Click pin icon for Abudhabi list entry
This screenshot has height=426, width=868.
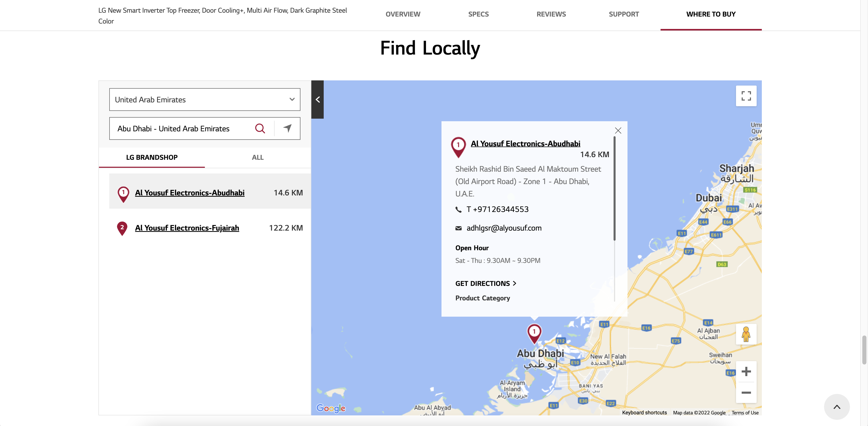point(123,194)
